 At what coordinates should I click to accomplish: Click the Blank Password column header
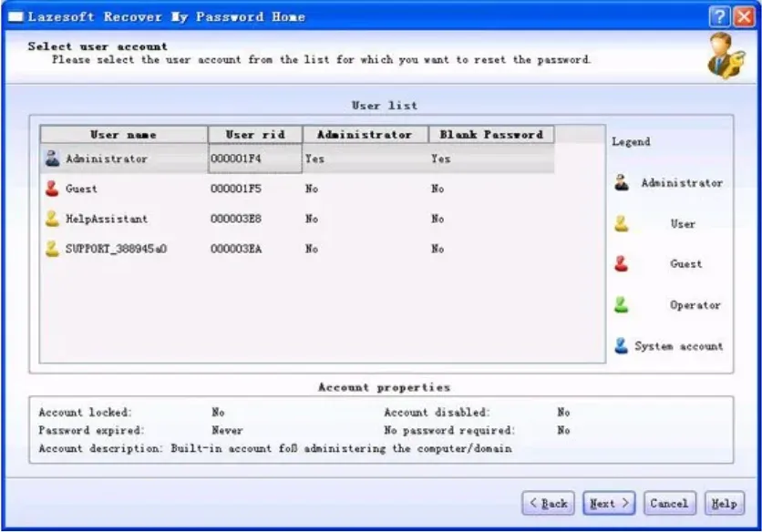491,135
